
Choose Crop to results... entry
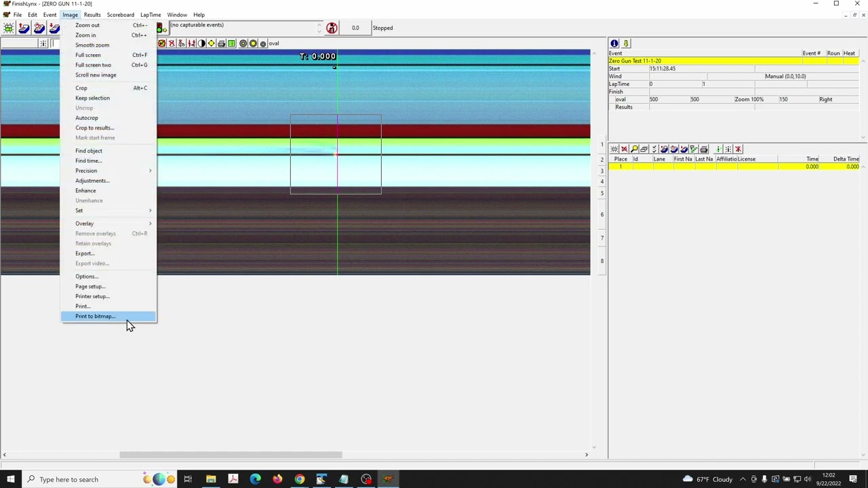[108, 127]
